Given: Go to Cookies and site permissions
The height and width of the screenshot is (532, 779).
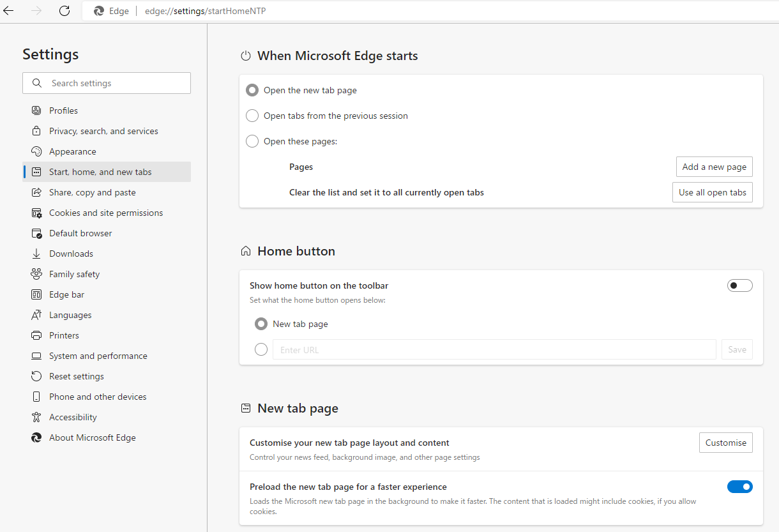Looking at the screenshot, I should pyautogui.click(x=107, y=213).
